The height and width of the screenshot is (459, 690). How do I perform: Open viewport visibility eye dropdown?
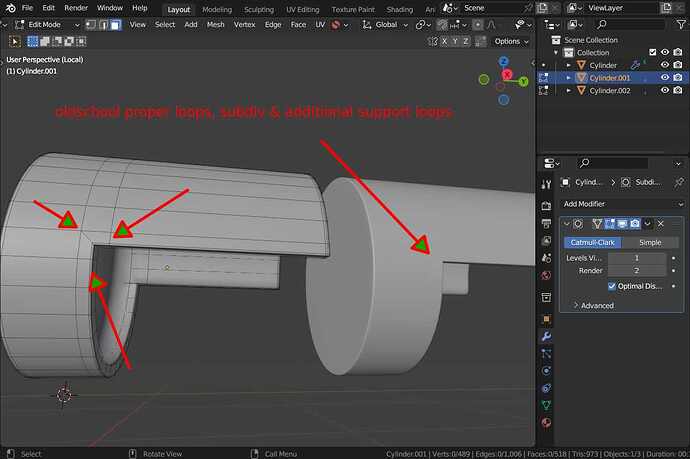[523, 25]
